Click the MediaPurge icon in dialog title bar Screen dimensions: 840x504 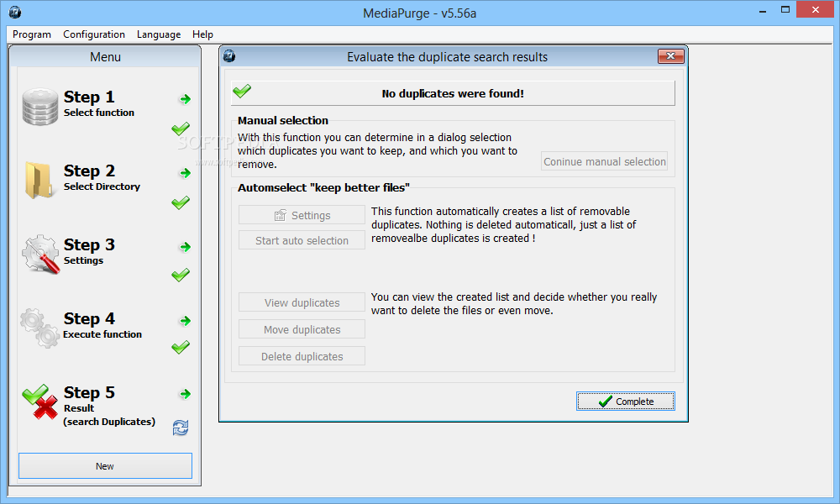point(229,55)
